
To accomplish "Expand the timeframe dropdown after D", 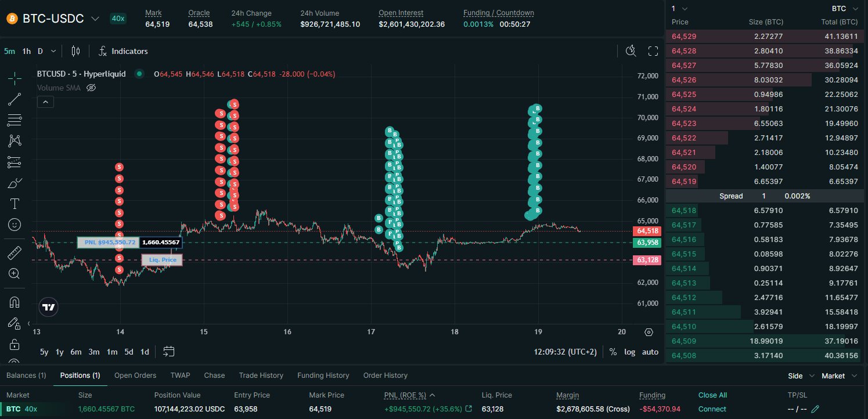I will pos(53,51).
